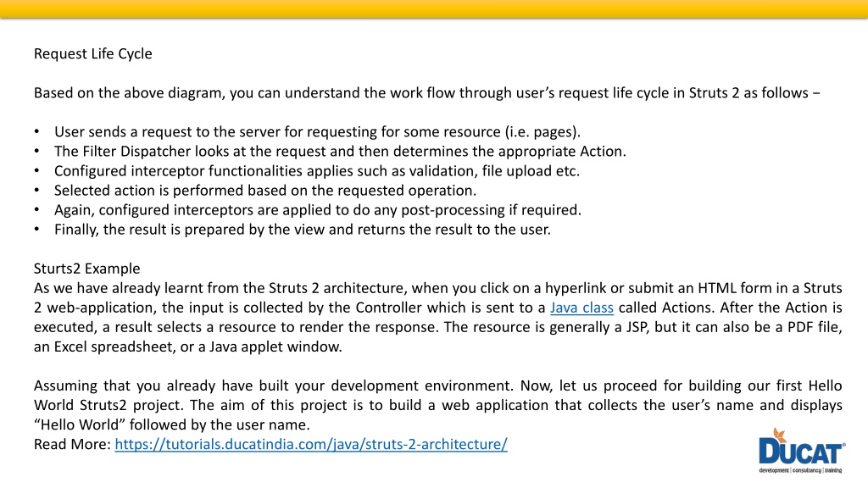Image resolution: width=868 pixels, height=488 pixels.
Task: Click the 'Selected action is performed' bullet line
Action: (x=265, y=191)
